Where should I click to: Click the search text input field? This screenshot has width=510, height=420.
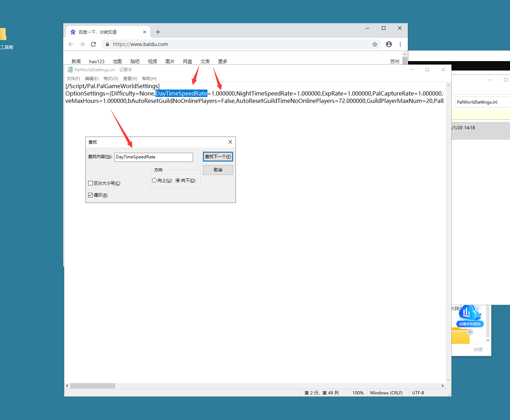[x=154, y=157]
